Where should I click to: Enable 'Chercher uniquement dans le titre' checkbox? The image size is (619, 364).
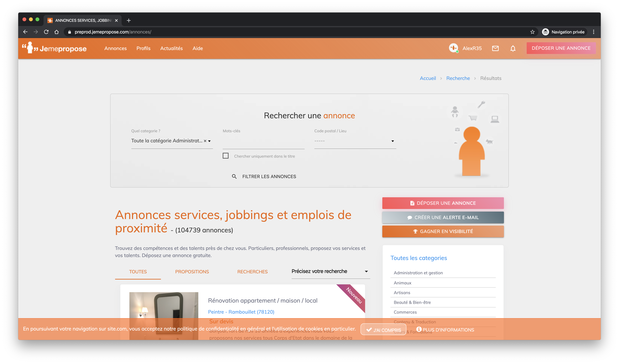(225, 156)
